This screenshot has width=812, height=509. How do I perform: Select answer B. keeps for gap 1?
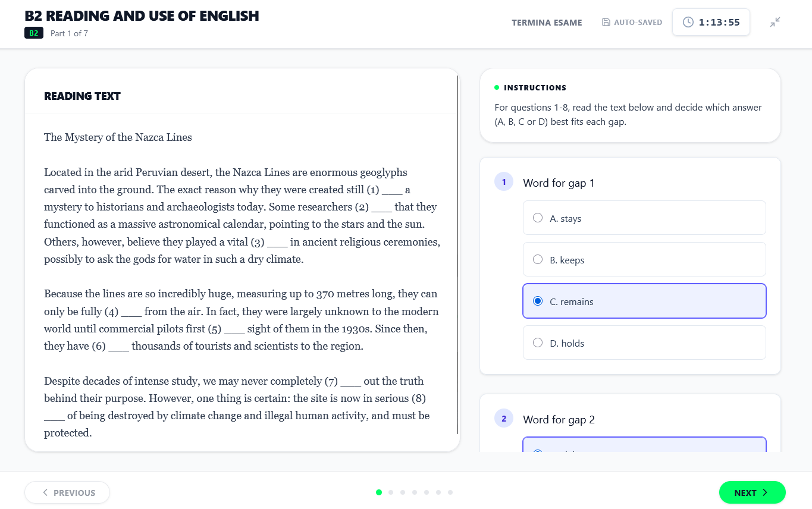coord(644,259)
